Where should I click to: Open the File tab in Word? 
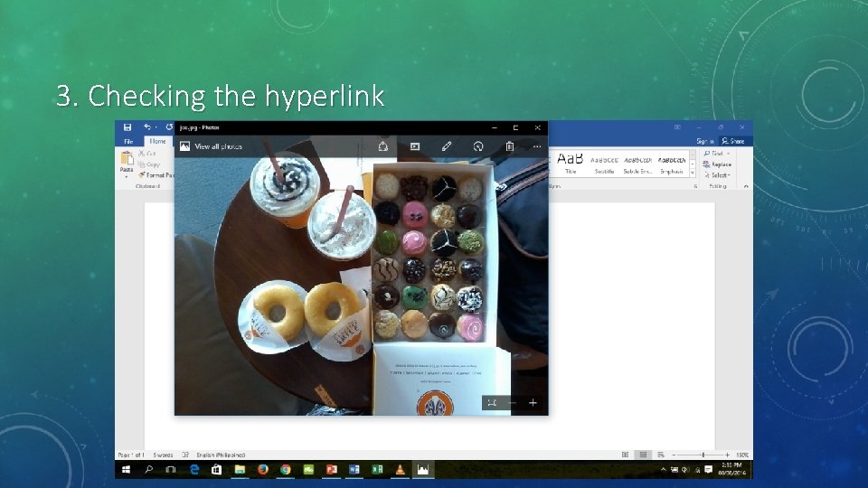(128, 141)
